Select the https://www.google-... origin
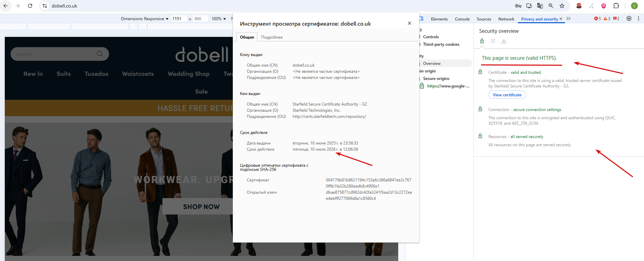This screenshot has height=261, width=644. click(x=448, y=86)
